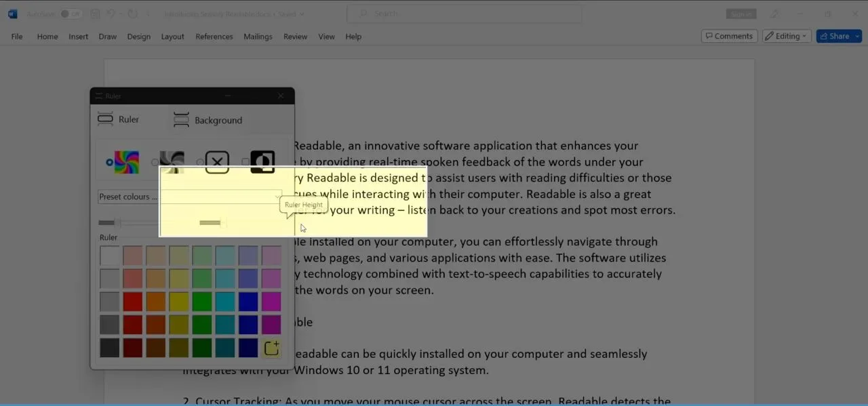868x406 pixels.
Task: Pick the bright pure red swatch
Action: (133, 302)
